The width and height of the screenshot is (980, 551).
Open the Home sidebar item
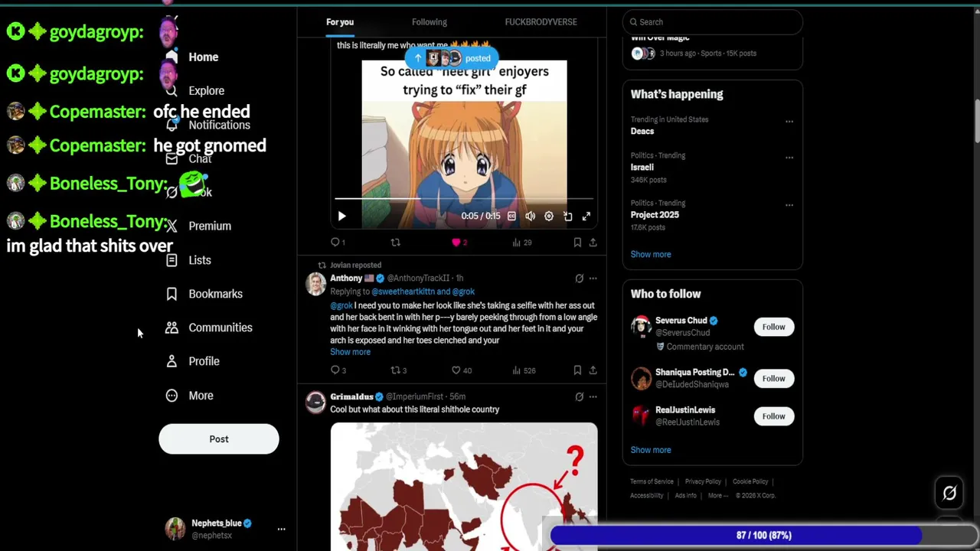pos(203,57)
